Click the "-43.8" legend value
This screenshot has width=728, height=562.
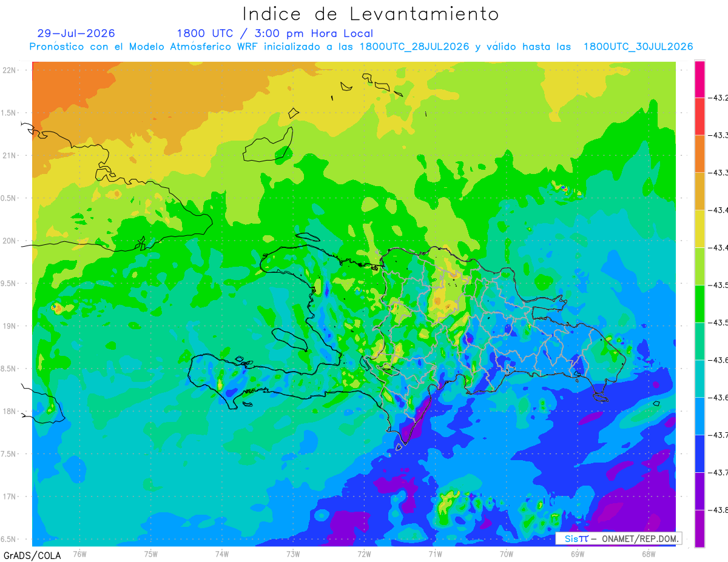[718, 510]
